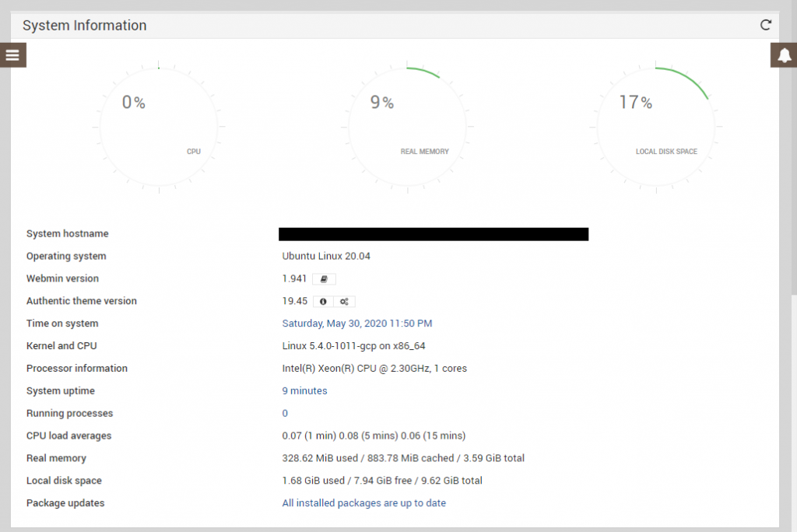
Task: Click the CPU usage gauge
Action: [159, 126]
